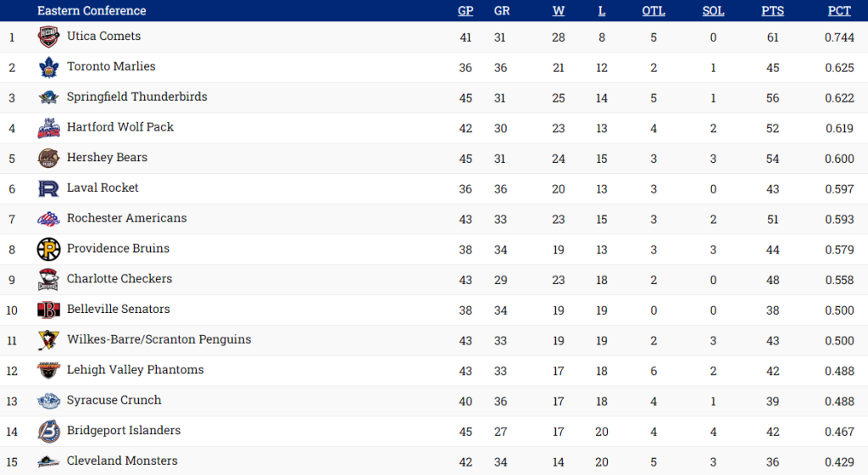Sort by the GP column header
This screenshot has height=475, width=868.
pyautogui.click(x=465, y=11)
